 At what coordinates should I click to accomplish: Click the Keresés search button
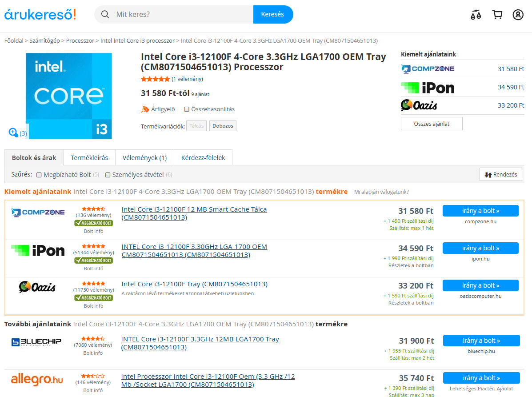(273, 14)
